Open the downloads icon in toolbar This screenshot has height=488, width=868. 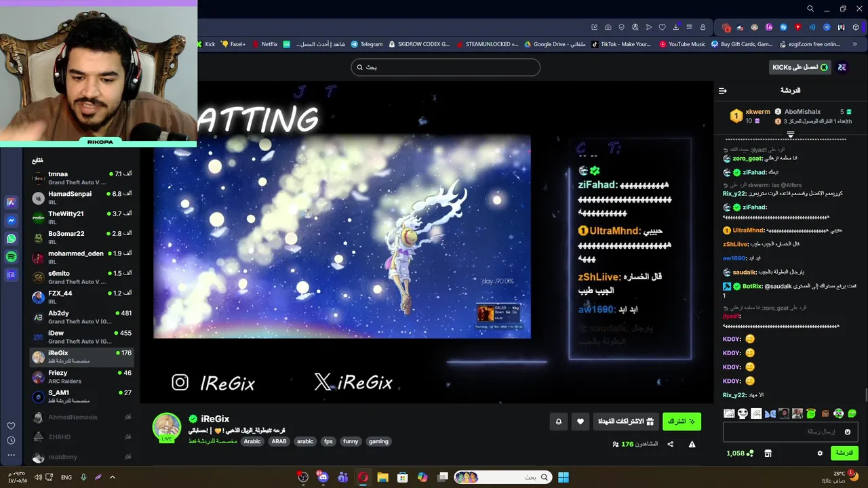[x=676, y=27]
